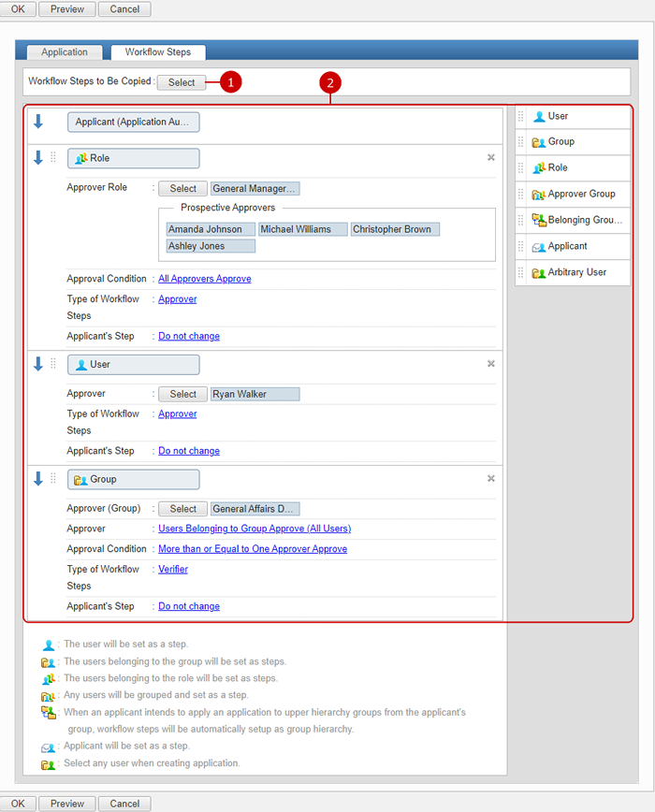The width and height of the screenshot is (655, 812).
Task: Click the Verifier link in Group step
Action: pos(173,569)
